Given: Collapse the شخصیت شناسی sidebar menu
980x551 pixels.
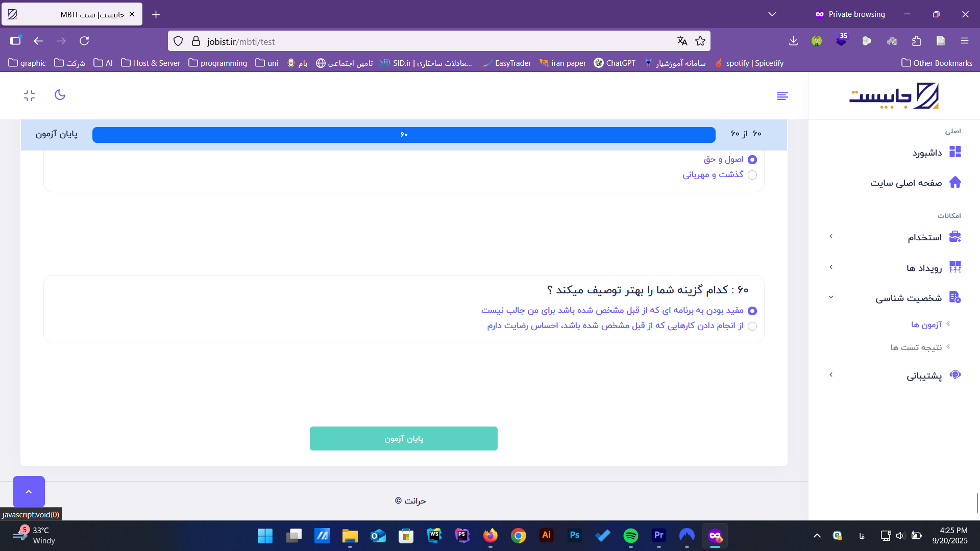Looking at the screenshot, I should coord(909,298).
